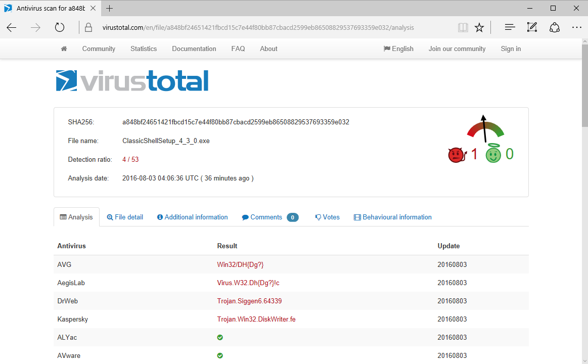
Task: Click the home icon in VirusTotal navbar
Action: (64, 49)
